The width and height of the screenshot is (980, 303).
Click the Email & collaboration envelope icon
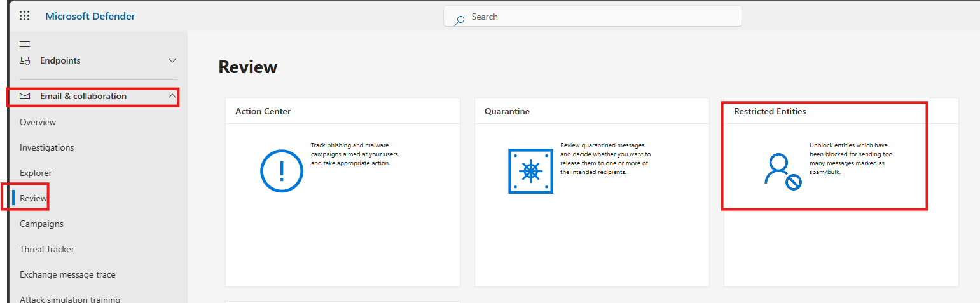point(25,97)
